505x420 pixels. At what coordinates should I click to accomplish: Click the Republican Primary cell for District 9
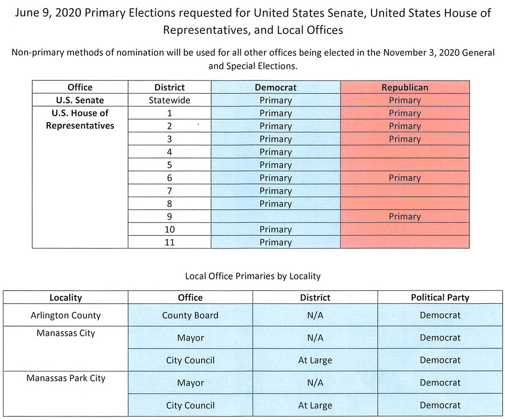(405, 216)
